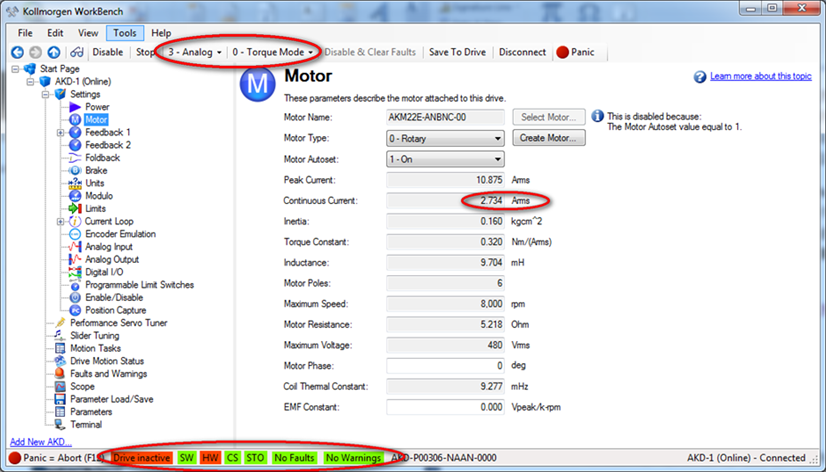Open the Help menu
Viewport: 826px width, 472px height.
(161, 33)
